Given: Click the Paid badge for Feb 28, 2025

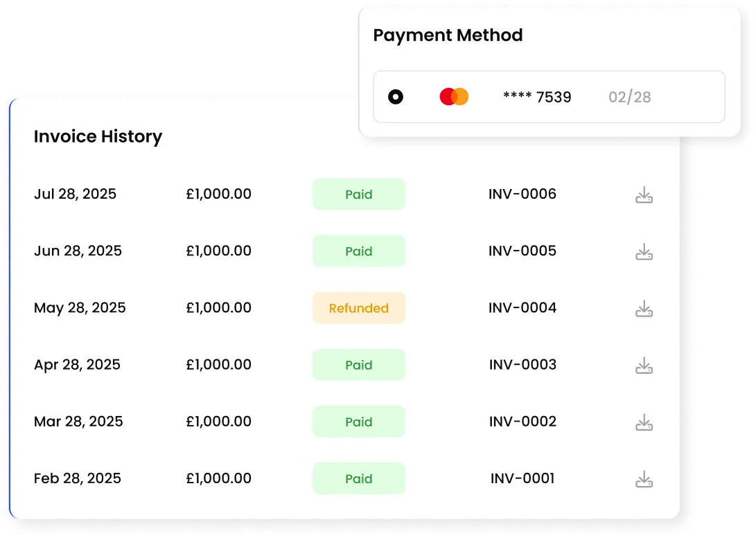Looking at the screenshot, I should tap(359, 478).
